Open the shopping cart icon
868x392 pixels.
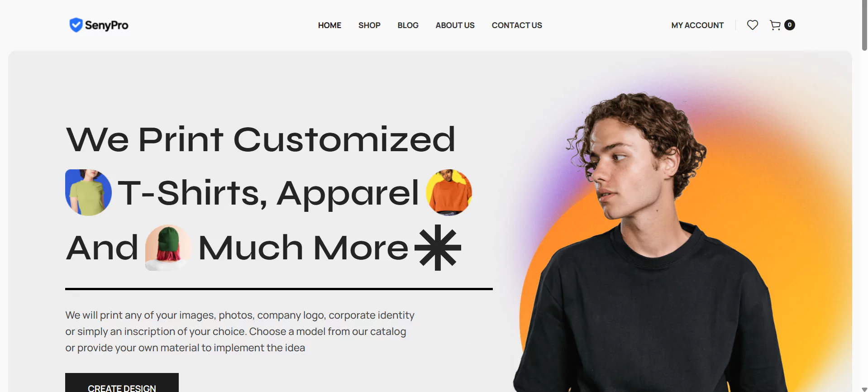coord(775,25)
